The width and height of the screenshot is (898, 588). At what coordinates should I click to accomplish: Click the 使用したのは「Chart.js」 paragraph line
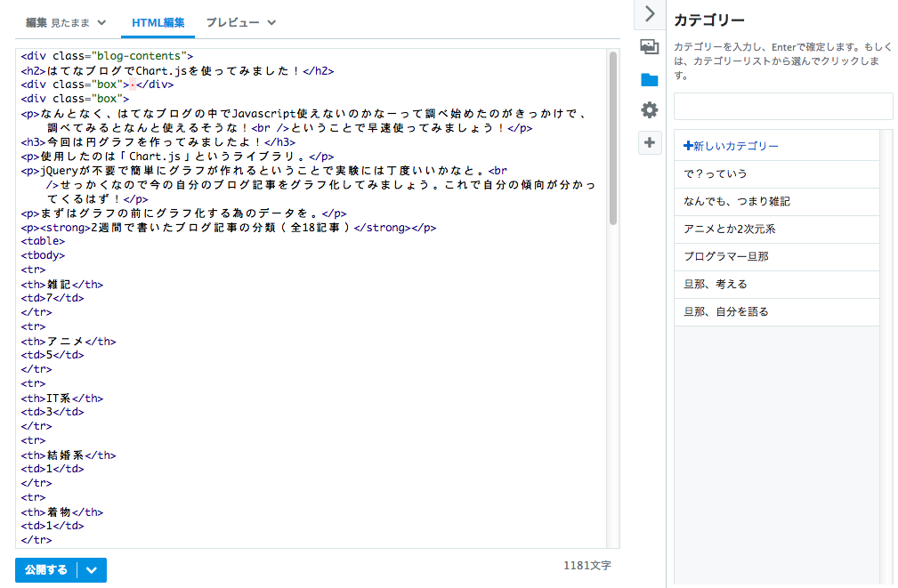point(177,157)
